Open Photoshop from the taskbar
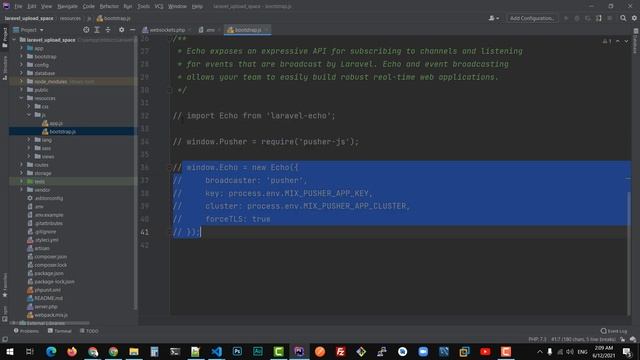 point(237,351)
